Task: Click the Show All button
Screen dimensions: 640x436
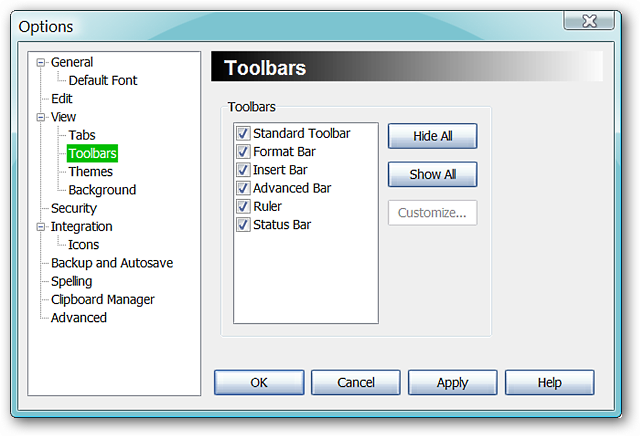Action: click(x=432, y=174)
